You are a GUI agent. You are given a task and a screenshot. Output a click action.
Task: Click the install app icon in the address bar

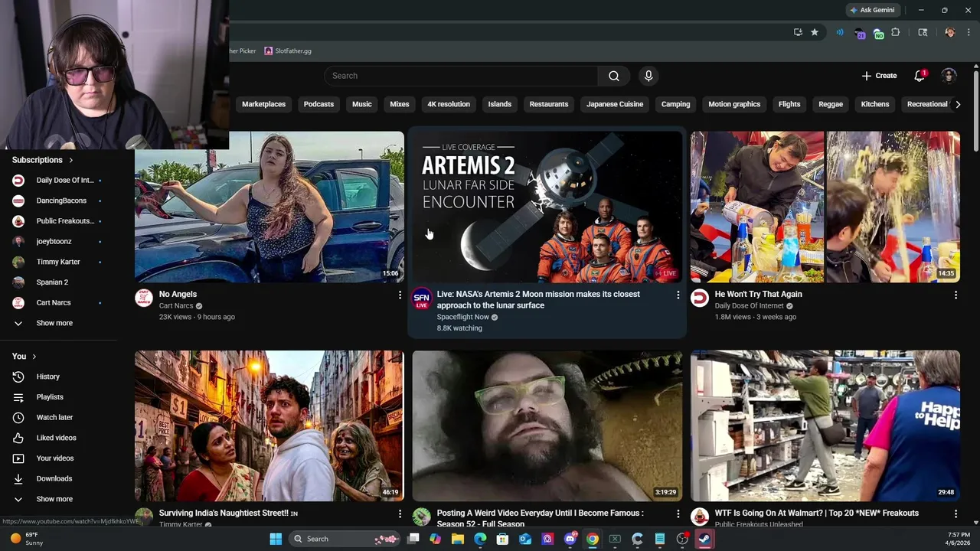click(x=798, y=32)
